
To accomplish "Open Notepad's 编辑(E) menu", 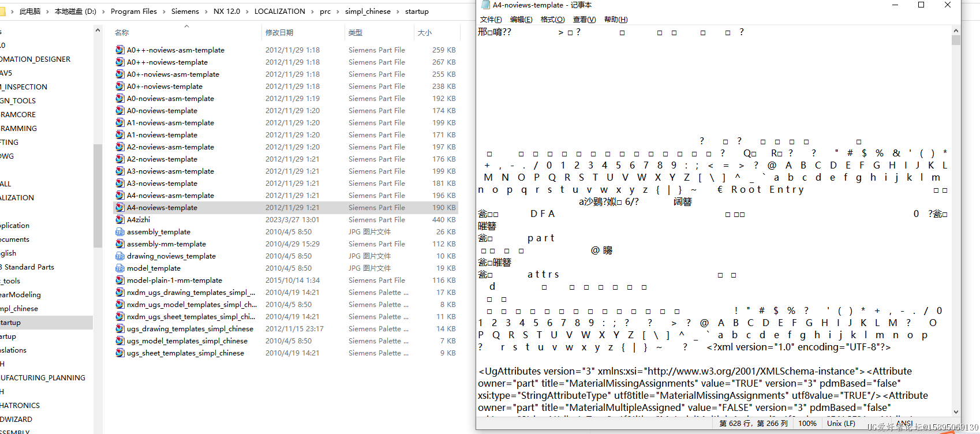I will pos(521,20).
